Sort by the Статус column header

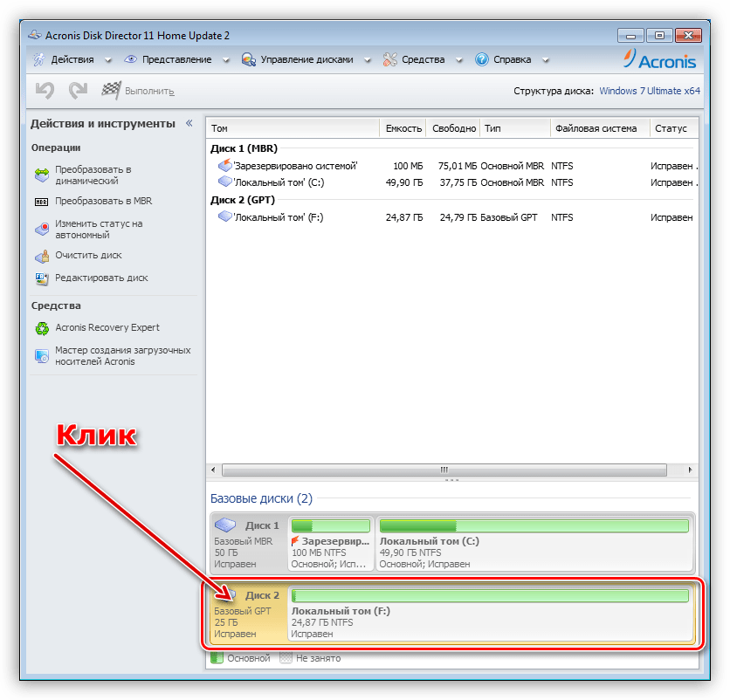point(674,128)
